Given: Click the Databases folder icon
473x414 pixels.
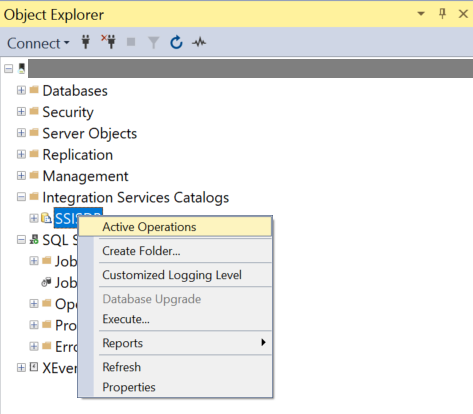Looking at the screenshot, I should (x=34, y=90).
